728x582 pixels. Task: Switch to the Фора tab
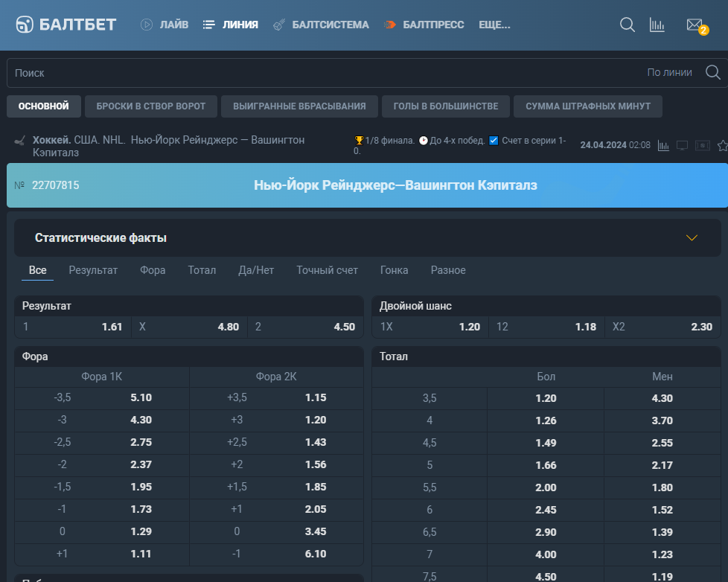coord(153,270)
